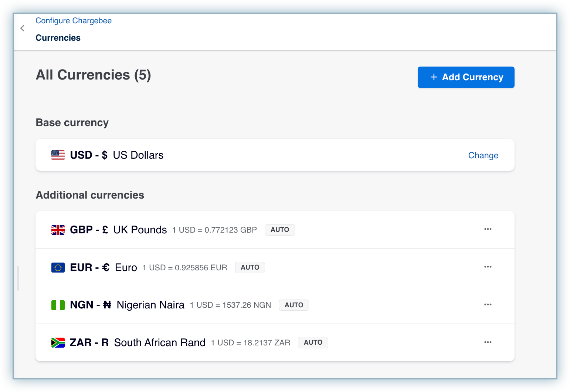Click the AUTO badge for UK Pounds
Image resolution: width=570 pixels, height=392 pixels.
point(279,230)
